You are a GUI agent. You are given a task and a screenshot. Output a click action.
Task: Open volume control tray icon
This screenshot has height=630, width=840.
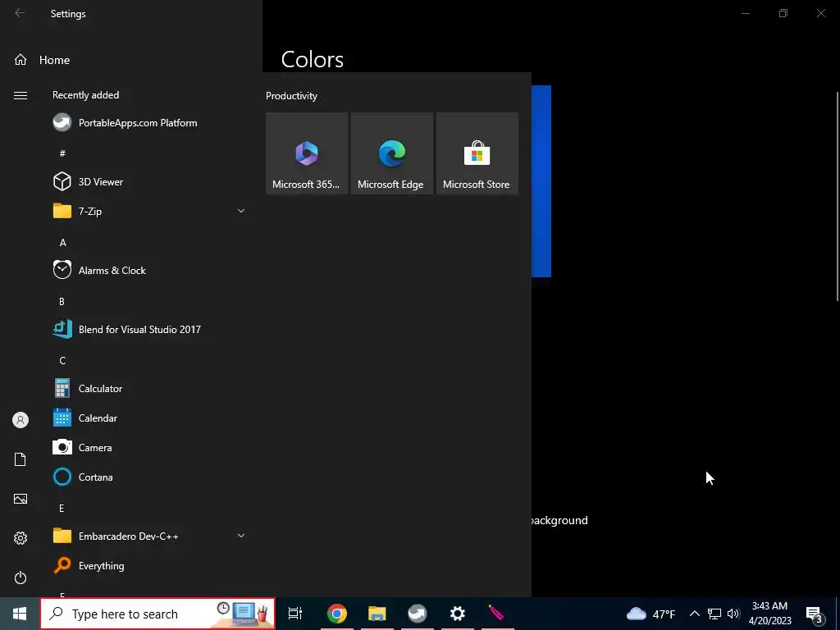(x=733, y=614)
